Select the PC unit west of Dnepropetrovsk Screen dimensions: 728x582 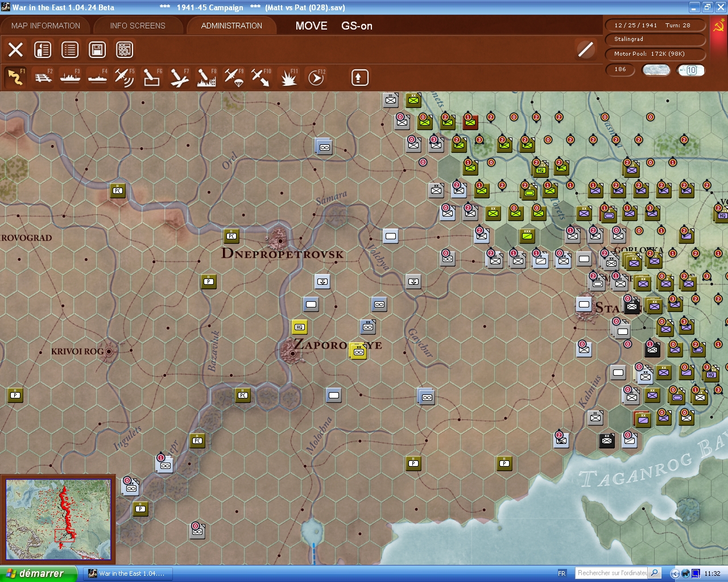pyautogui.click(x=231, y=236)
